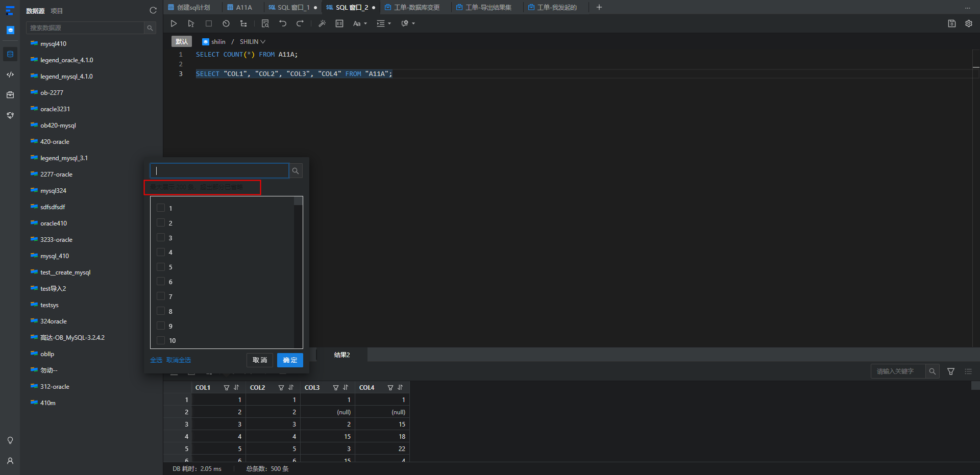
Task: Select the Stop execution icon
Action: (209, 23)
